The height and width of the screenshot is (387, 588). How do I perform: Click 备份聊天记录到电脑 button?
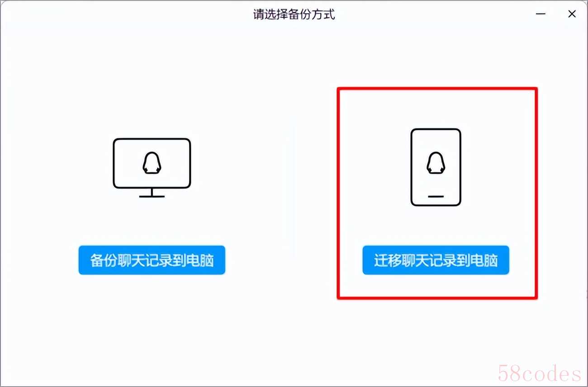coord(152,260)
